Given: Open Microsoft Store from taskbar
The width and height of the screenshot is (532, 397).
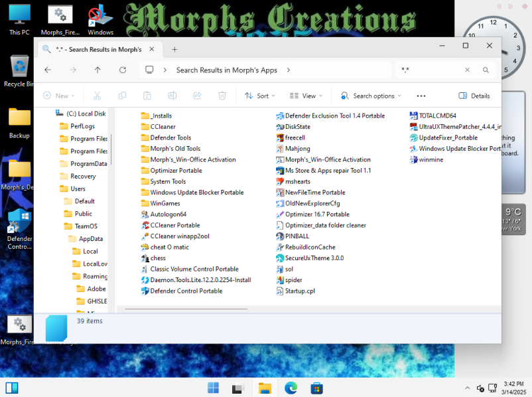Looking at the screenshot, I should tap(316, 388).
